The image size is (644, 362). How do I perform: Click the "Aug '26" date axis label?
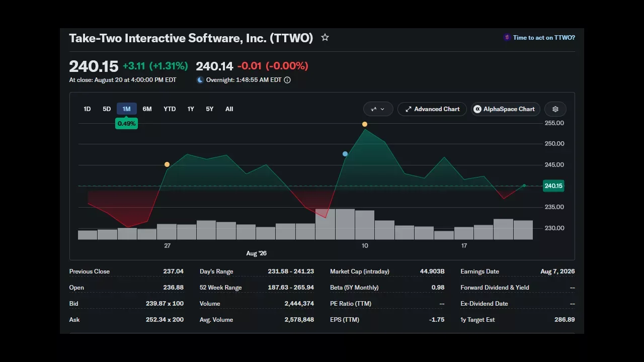[x=257, y=253]
